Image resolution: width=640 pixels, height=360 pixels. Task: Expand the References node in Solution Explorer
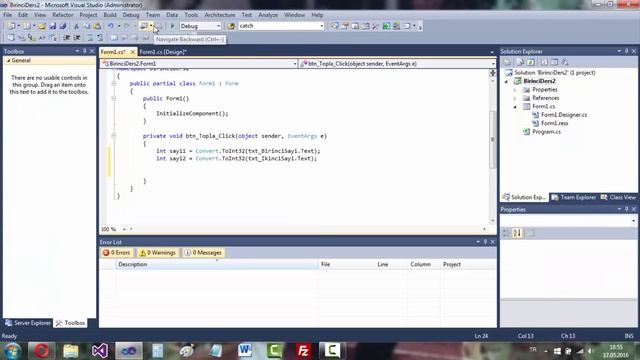coord(515,98)
